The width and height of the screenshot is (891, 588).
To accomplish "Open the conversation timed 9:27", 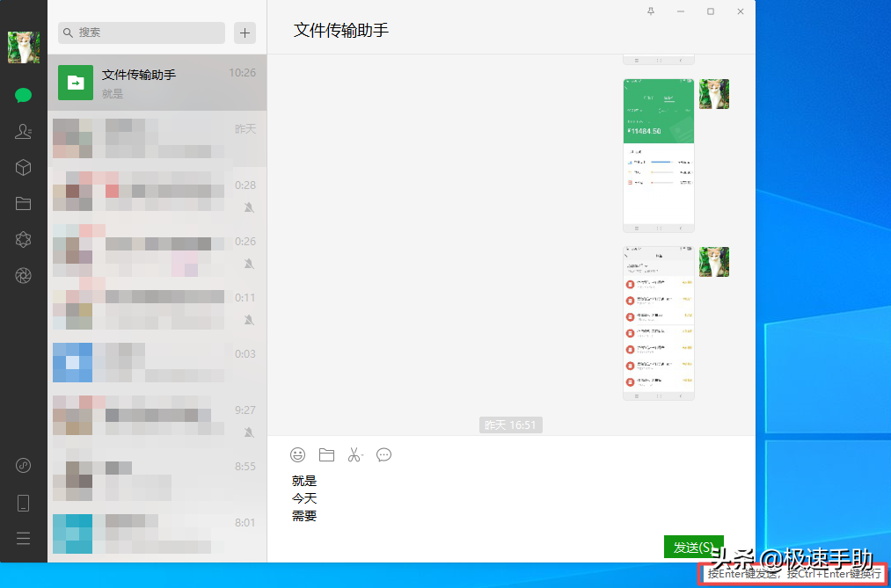I will click(x=157, y=419).
